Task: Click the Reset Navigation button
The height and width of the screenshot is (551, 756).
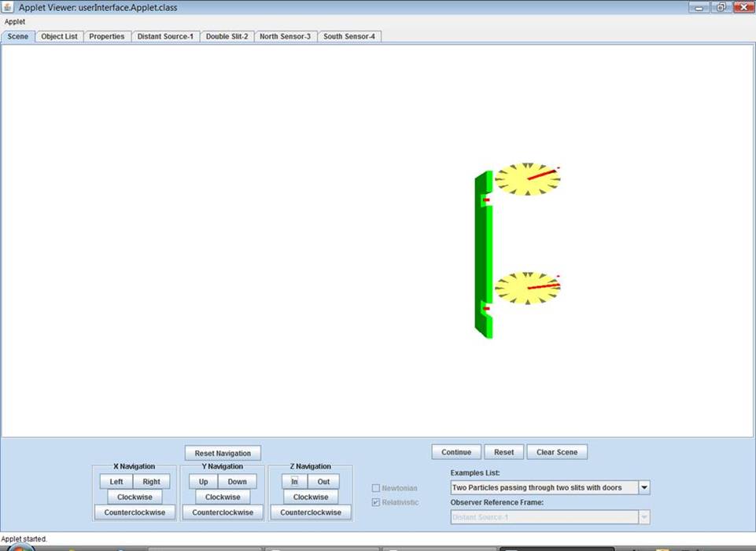Action: 223,453
